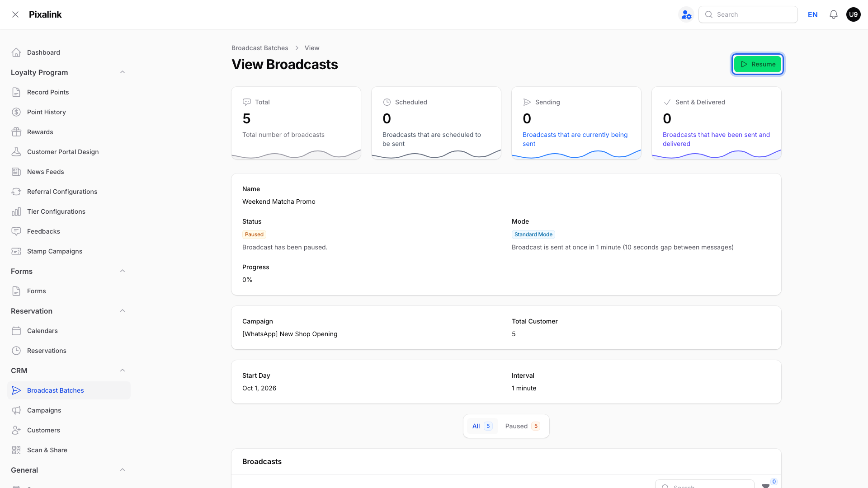Click the Pixalink brand name
This screenshot has height=488, width=868.
tap(45, 14)
